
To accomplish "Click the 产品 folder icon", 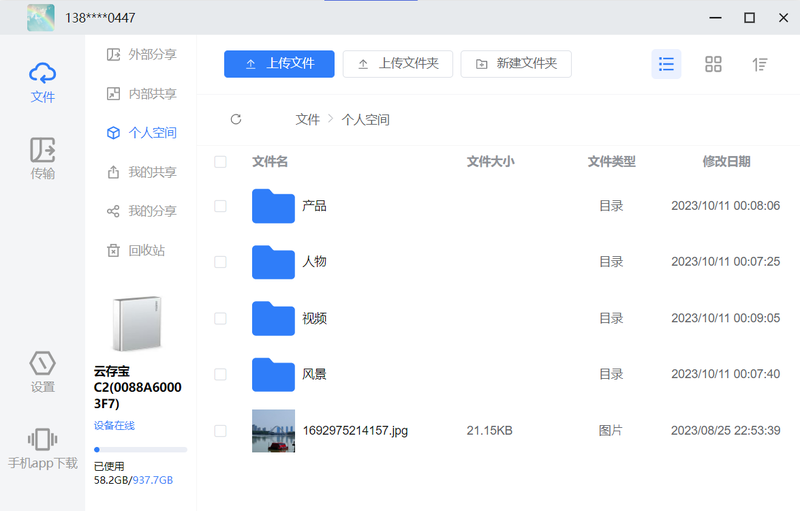I will click(x=273, y=206).
